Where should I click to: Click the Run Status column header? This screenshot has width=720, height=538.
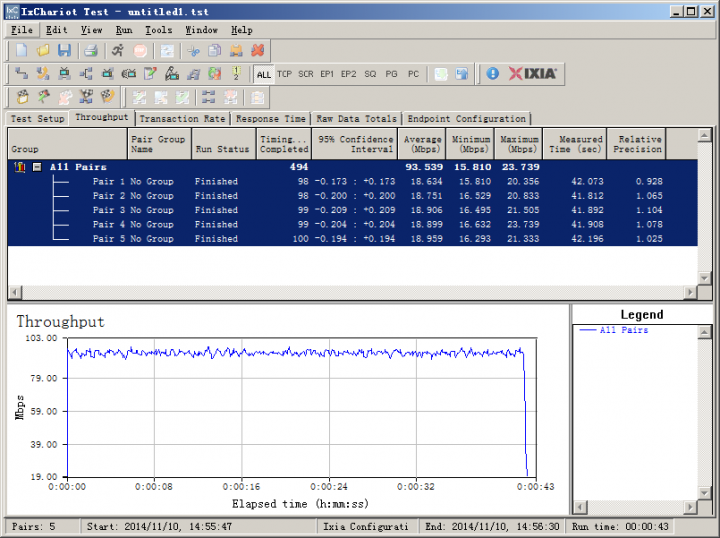(223, 144)
